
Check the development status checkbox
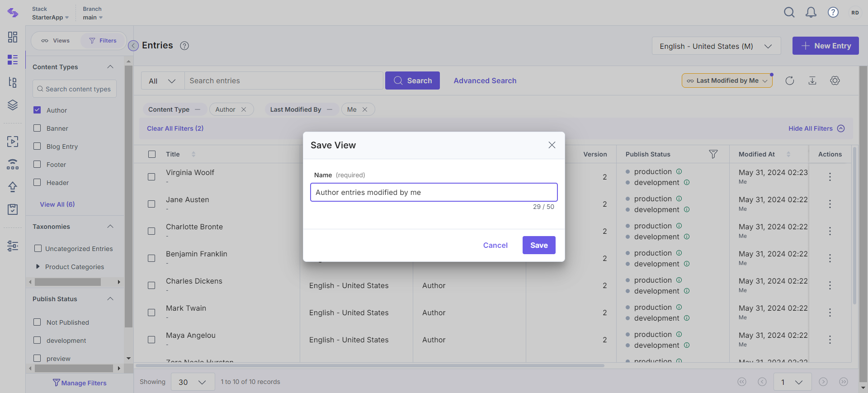pos(38,340)
